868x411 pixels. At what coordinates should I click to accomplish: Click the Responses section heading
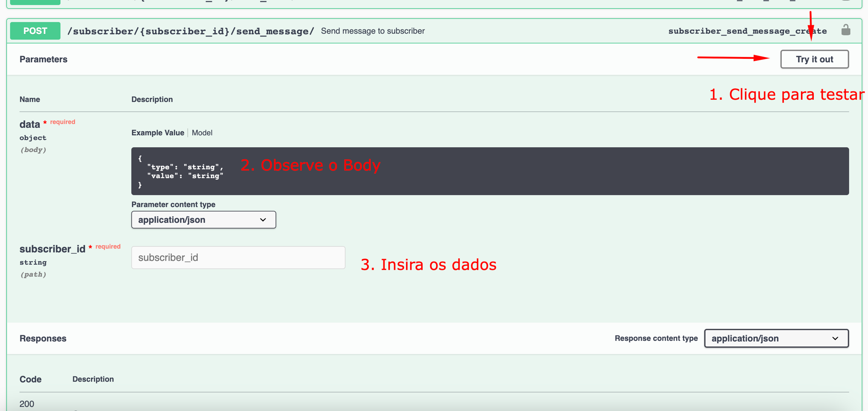click(x=43, y=338)
